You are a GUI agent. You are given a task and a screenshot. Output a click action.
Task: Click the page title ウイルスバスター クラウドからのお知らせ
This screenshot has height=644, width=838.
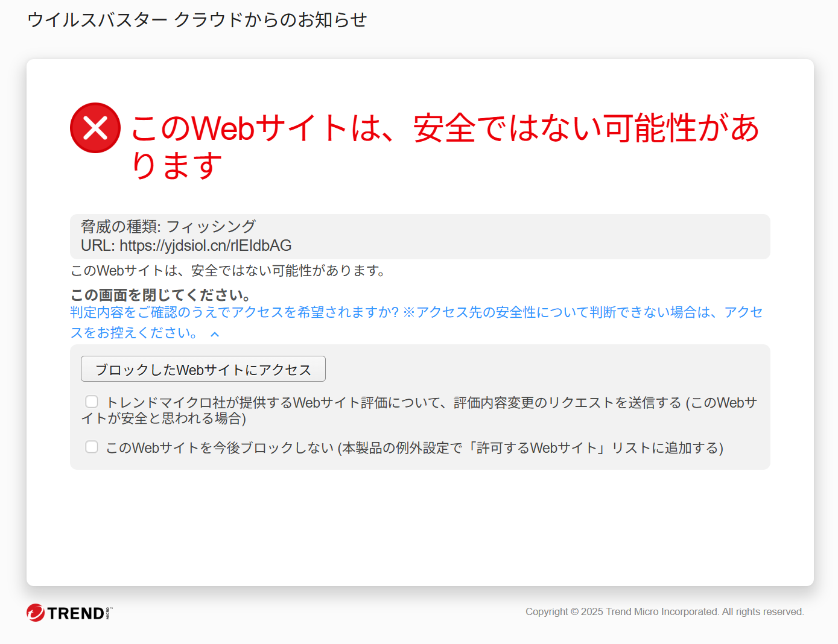pyautogui.click(x=197, y=20)
